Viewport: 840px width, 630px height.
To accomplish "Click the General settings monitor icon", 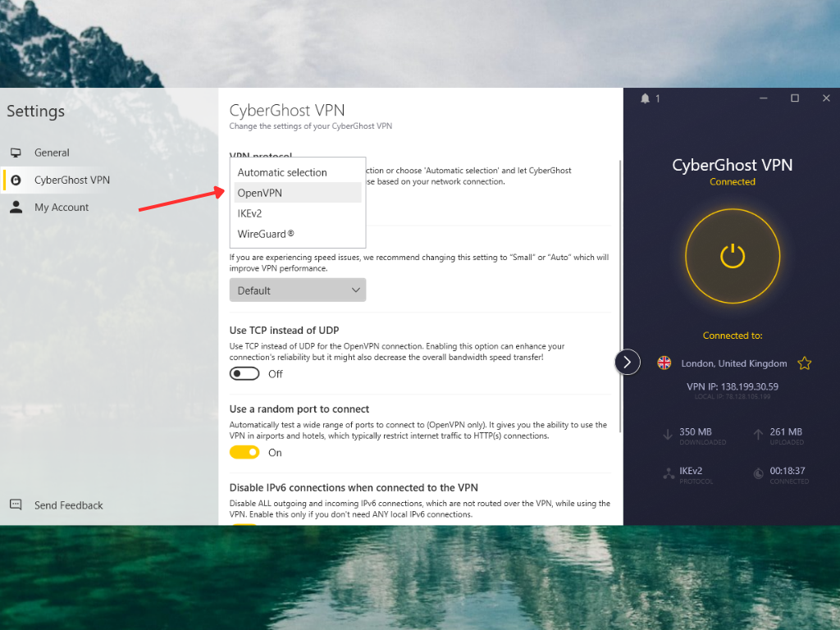I will [x=16, y=152].
